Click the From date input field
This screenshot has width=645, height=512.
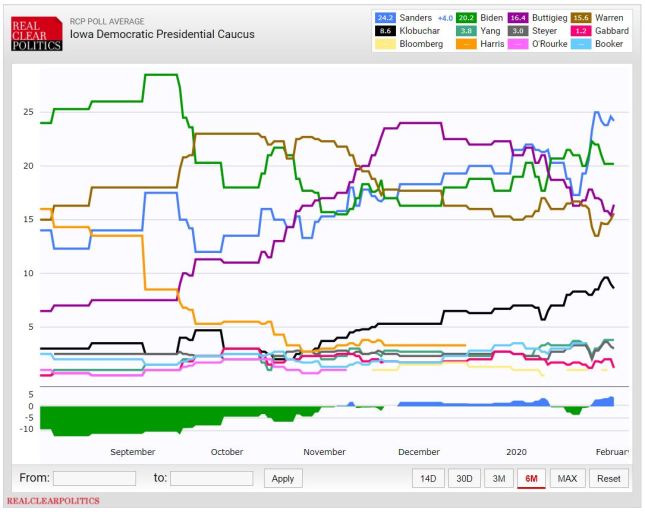tap(94, 478)
